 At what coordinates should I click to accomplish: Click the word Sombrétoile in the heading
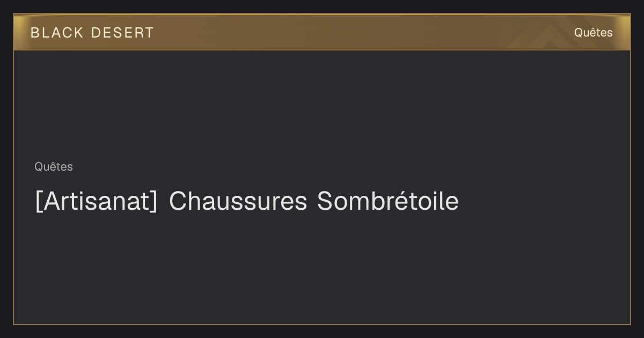[388, 201]
